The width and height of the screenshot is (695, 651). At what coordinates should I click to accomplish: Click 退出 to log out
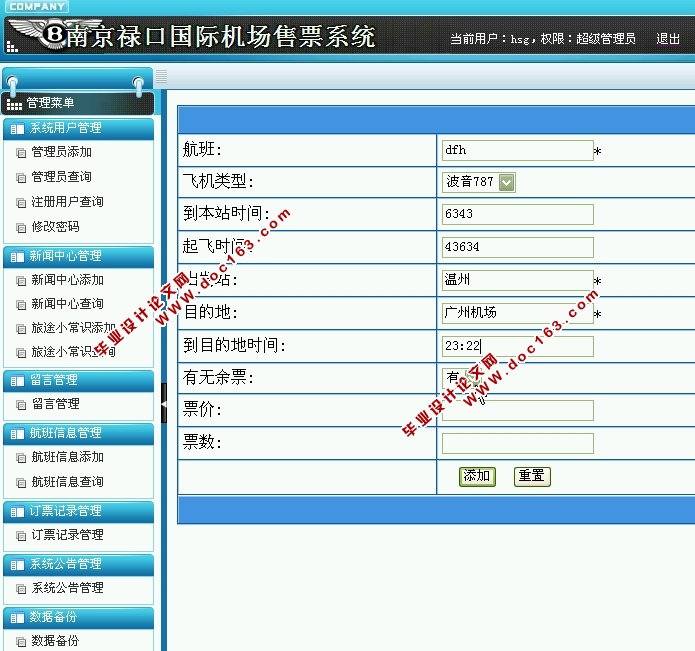[x=668, y=39]
